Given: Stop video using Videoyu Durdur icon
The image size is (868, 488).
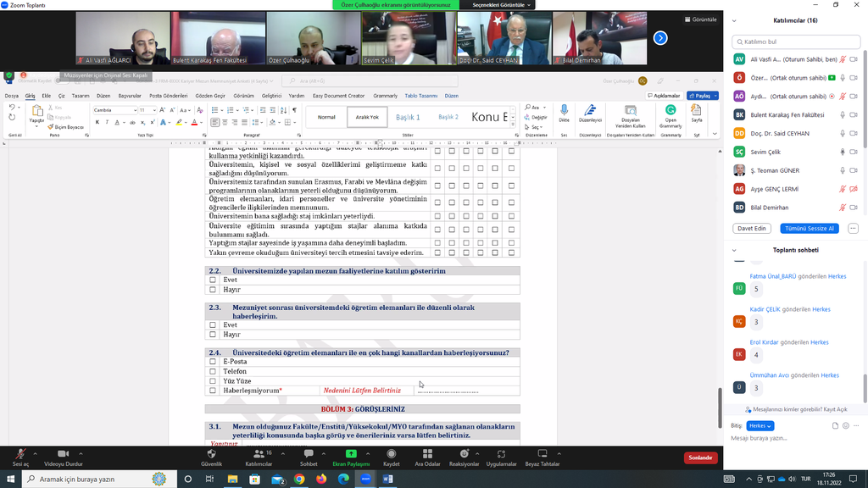Looking at the screenshot, I should pos(63,455).
